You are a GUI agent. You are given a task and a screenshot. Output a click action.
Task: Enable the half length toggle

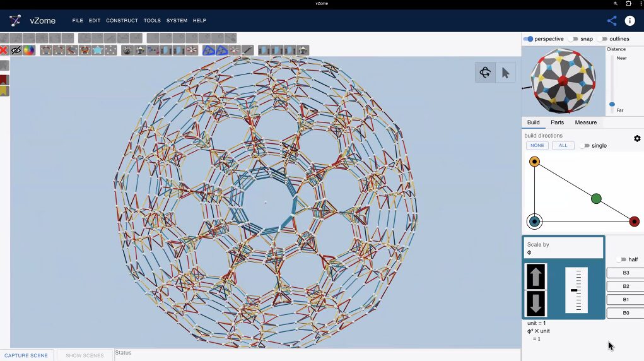[621, 259]
